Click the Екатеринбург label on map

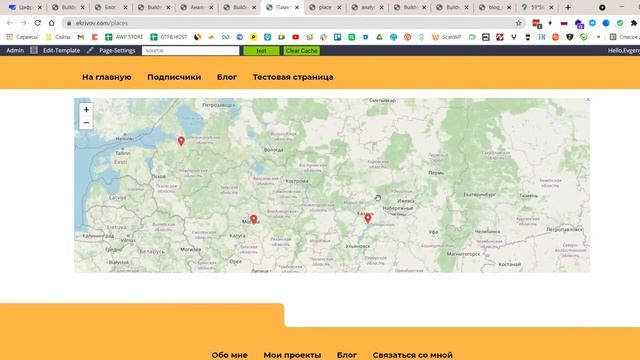click(x=480, y=195)
